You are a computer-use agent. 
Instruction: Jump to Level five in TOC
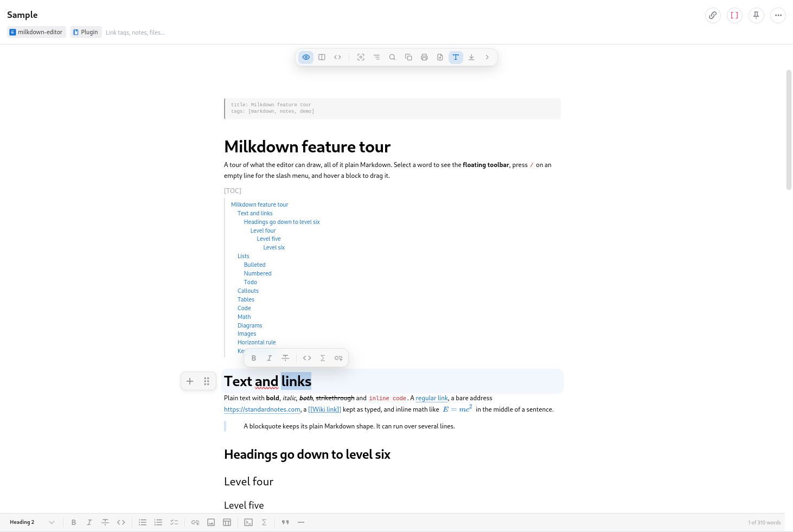(x=269, y=239)
